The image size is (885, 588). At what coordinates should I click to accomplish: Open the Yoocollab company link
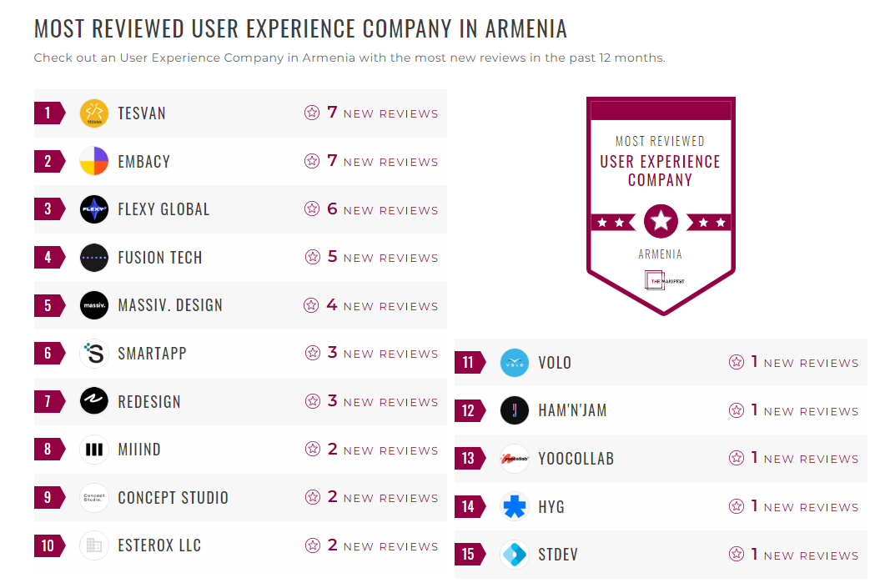tap(576, 459)
